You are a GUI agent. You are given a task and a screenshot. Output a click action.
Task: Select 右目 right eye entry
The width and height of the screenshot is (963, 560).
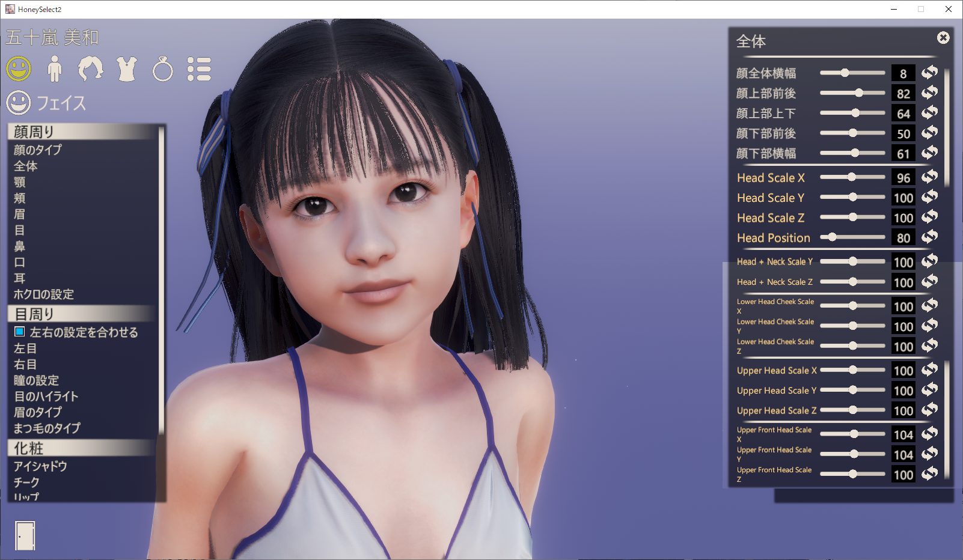(x=25, y=364)
